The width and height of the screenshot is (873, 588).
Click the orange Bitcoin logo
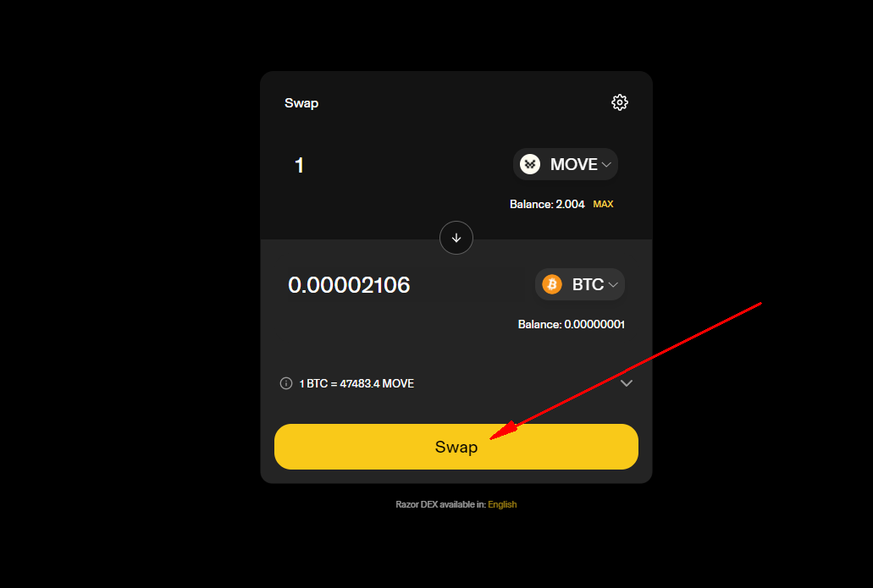pyautogui.click(x=552, y=284)
